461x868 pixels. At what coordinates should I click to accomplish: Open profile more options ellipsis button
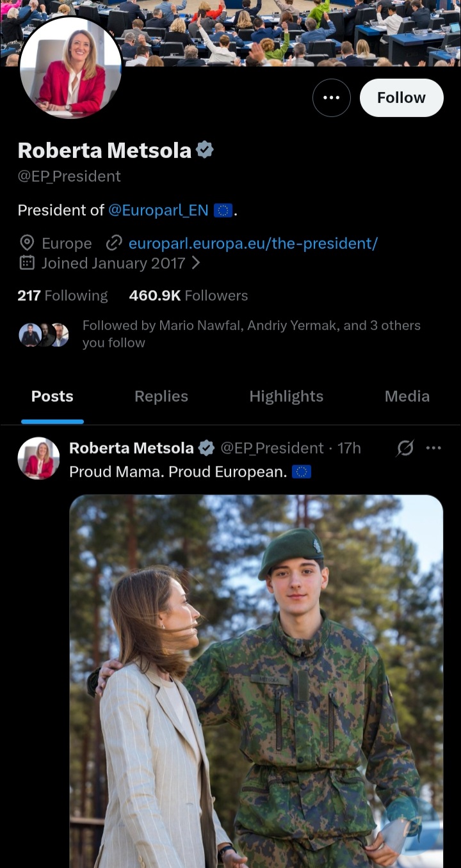331,98
